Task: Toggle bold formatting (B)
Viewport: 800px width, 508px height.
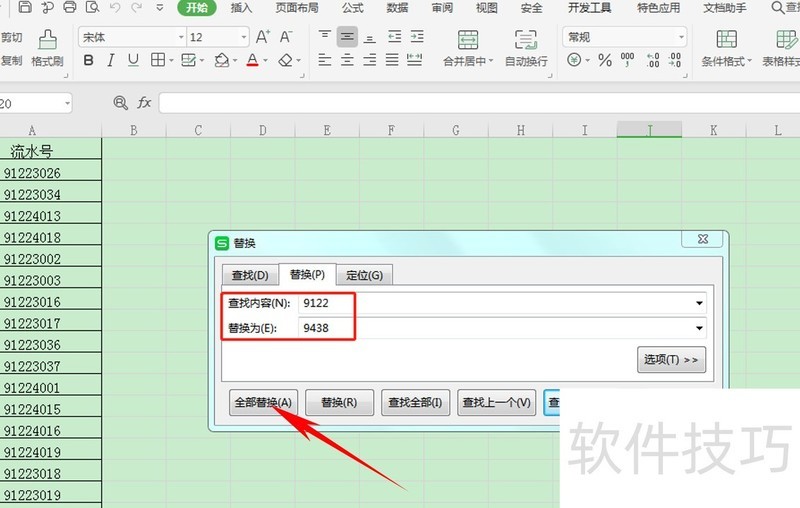Action: coord(88,60)
